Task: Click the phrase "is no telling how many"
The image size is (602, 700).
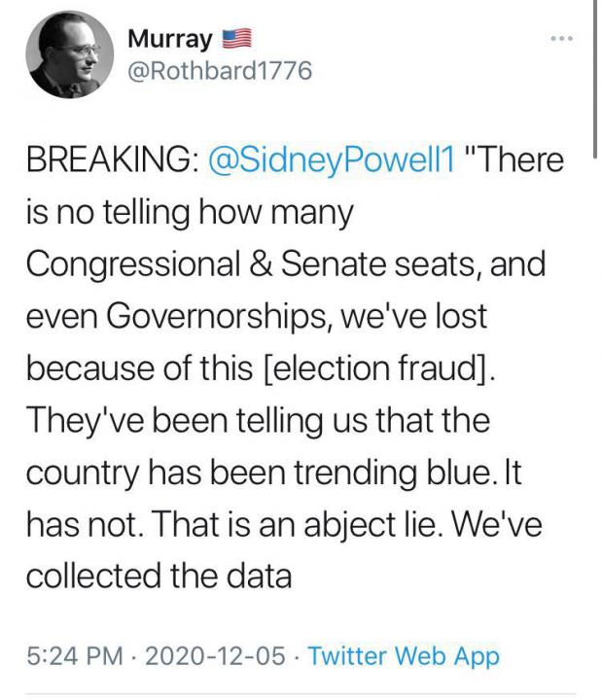Action: (189, 213)
